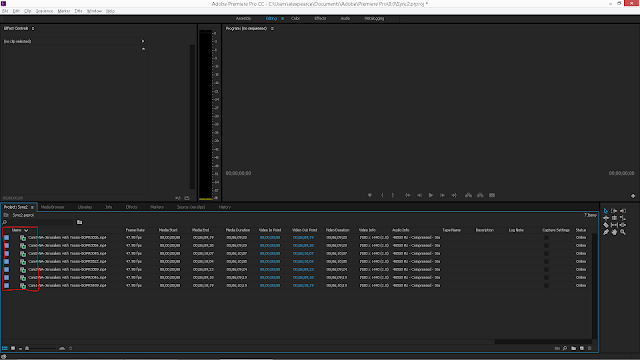Open the Program monitor panel menu
The width and height of the screenshot is (640, 360).
tap(272, 29)
